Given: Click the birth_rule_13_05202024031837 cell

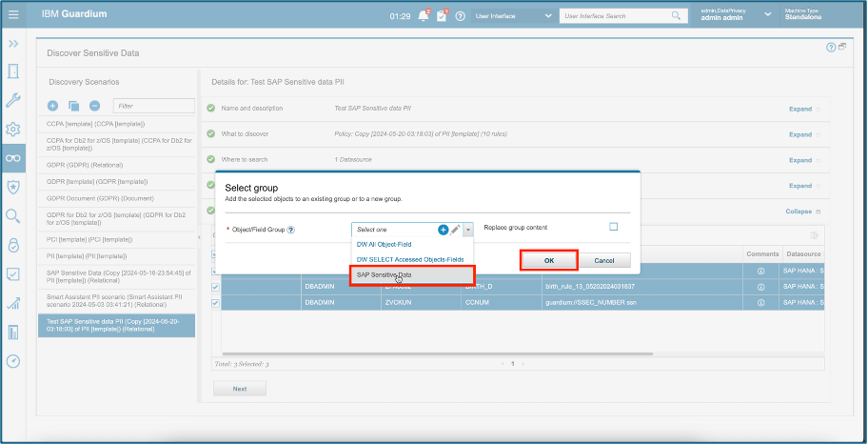Looking at the screenshot, I should click(642, 287).
